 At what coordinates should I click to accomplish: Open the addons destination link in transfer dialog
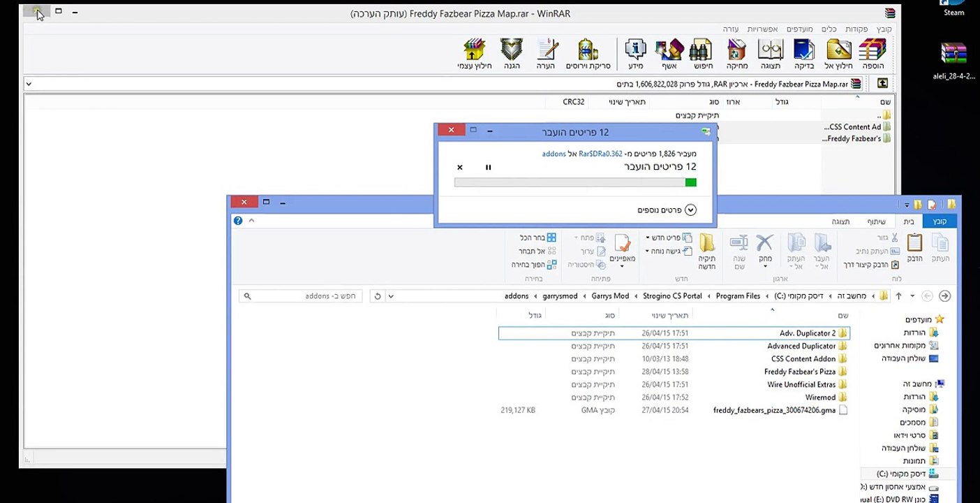point(554,154)
